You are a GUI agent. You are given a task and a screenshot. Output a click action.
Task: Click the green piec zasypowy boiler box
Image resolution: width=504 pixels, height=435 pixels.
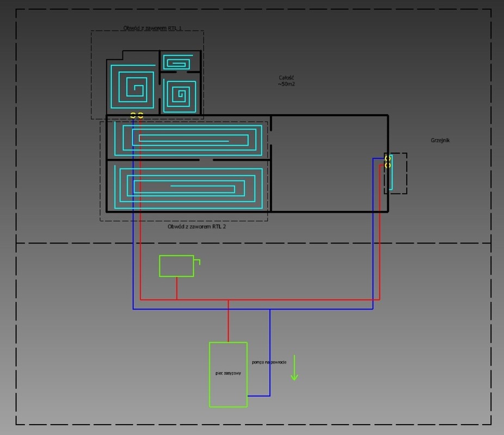[228, 374]
